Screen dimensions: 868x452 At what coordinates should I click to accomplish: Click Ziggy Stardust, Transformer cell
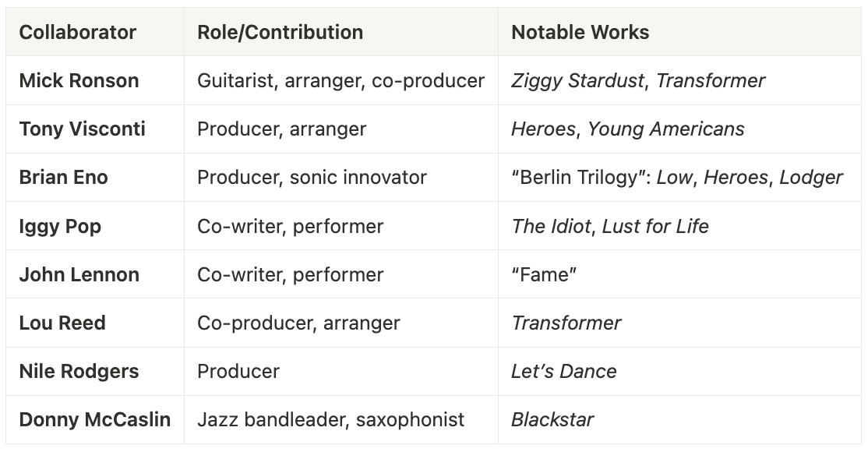[x=679, y=80]
